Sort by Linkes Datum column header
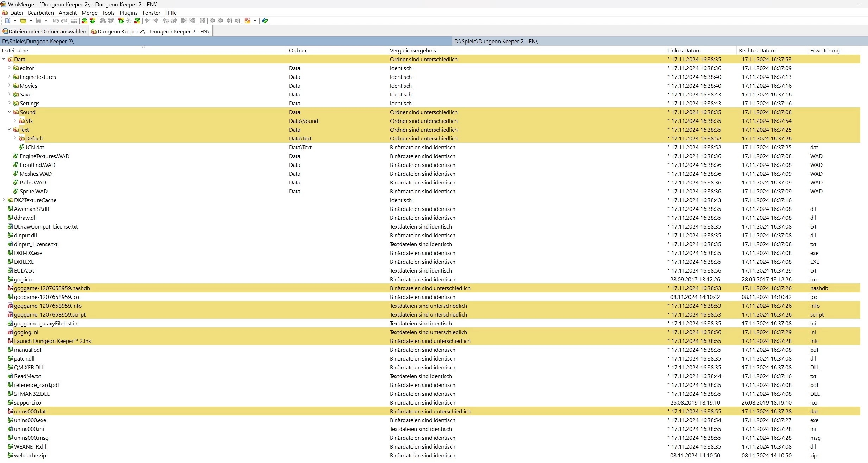This screenshot has width=868, height=463. tap(701, 50)
